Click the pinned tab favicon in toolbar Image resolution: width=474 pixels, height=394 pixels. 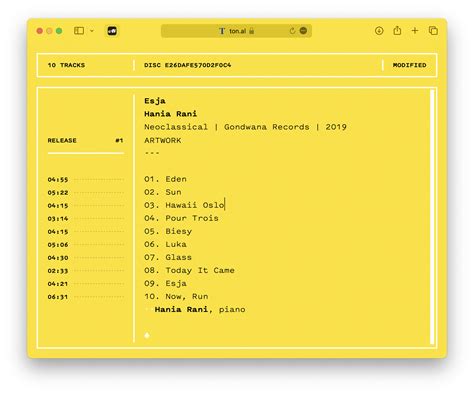(x=112, y=31)
